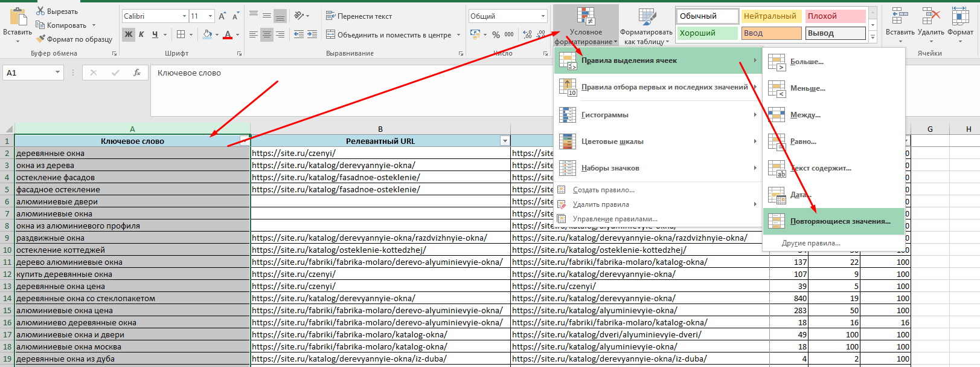This screenshot has width=980, height=367.
Task: Click the increase indent icon
Action: [312, 34]
